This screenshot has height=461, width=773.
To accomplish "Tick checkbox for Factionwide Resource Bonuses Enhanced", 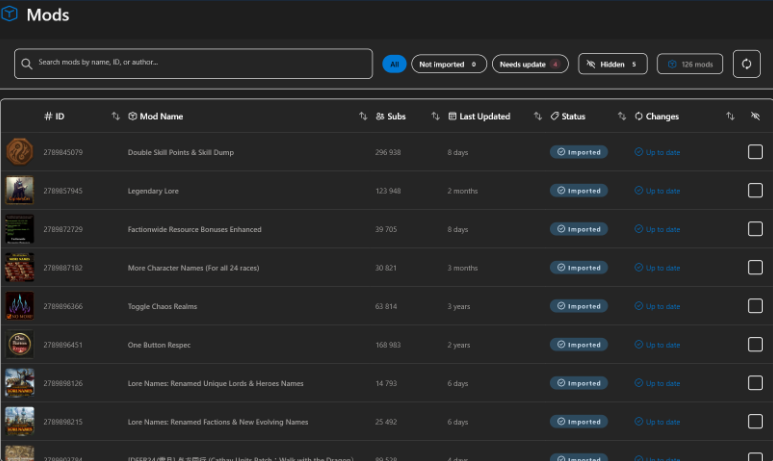I will [755, 229].
